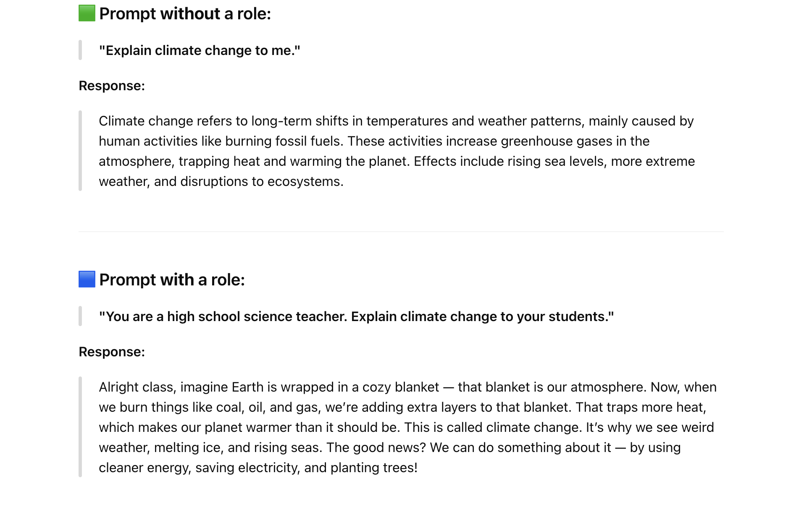
Task: Click the blue square icon beside second heading
Action: point(87,280)
